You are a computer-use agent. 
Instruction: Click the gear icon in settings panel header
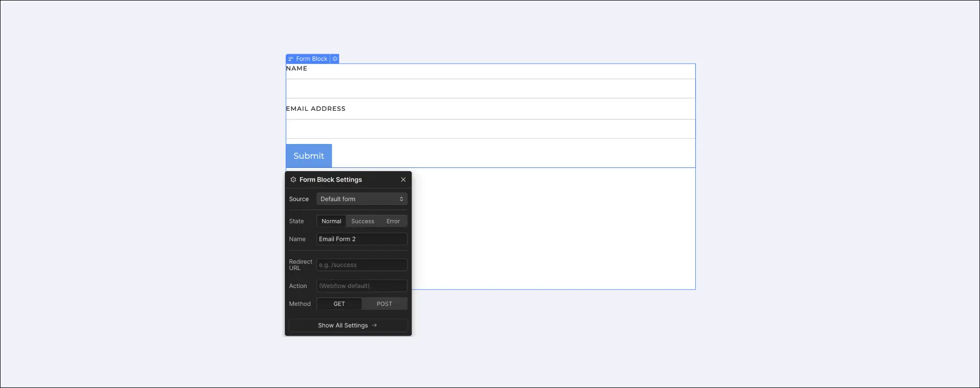pyautogui.click(x=293, y=180)
